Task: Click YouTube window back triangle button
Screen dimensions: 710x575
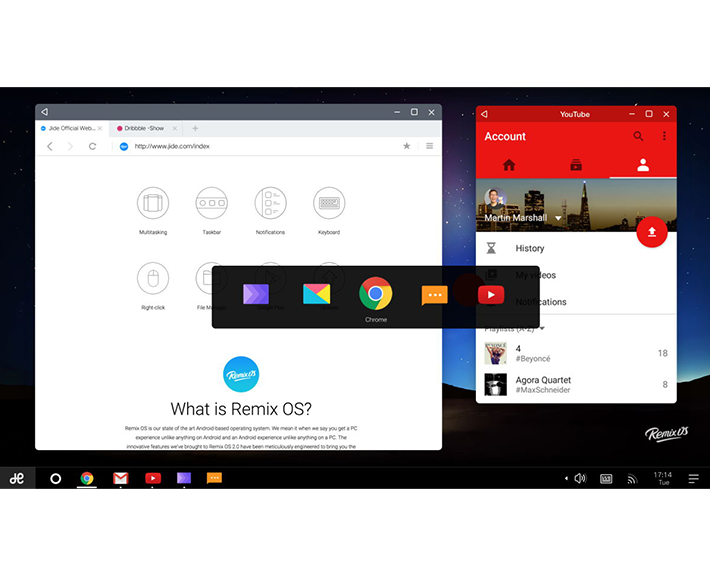Action: [x=484, y=114]
